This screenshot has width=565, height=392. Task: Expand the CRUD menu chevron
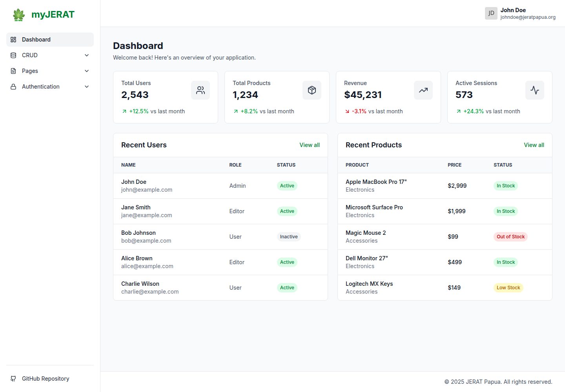tap(87, 55)
